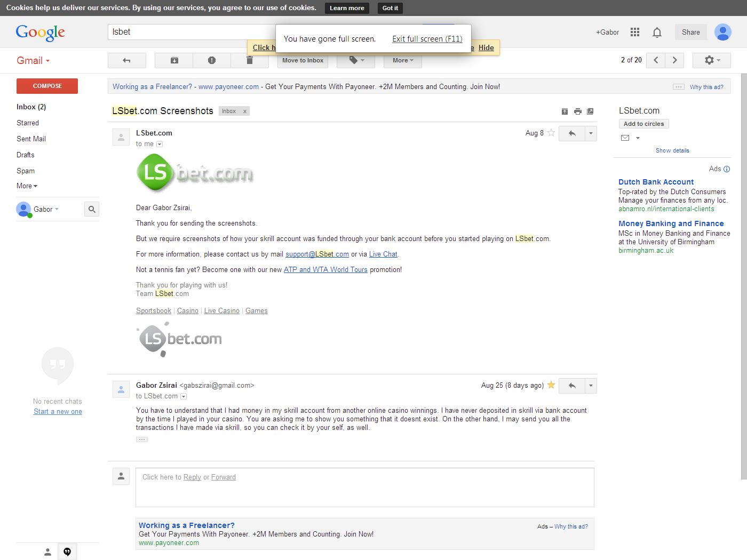Open the +Gabor Google+ link
The height and width of the screenshot is (560, 747).
(607, 32)
